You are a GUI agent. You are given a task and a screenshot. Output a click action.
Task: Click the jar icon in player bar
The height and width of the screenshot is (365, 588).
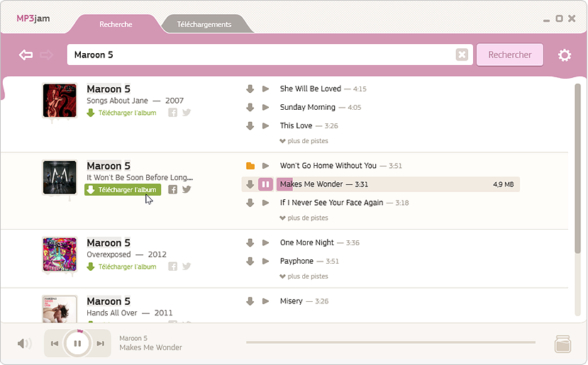562,344
